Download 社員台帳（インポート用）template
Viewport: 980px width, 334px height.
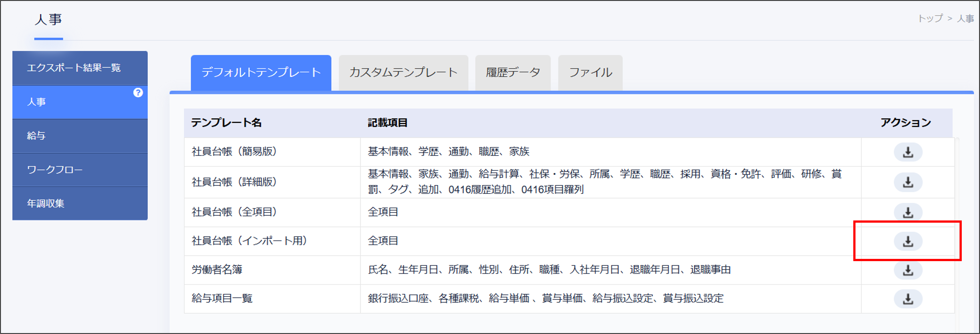click(x=908, y=241)
